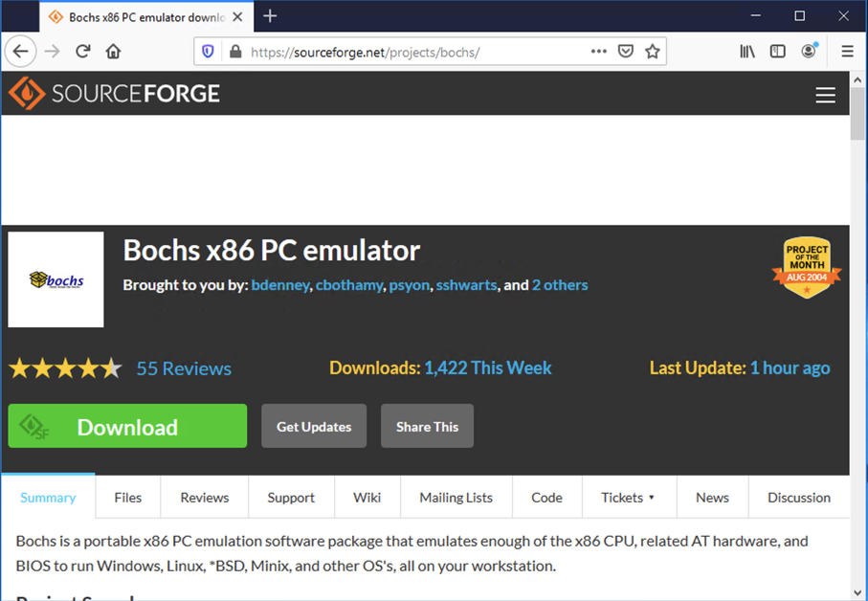Open cbothamy contributor profile
Viewport: 868px width, 601px height.
coord(349,285)
